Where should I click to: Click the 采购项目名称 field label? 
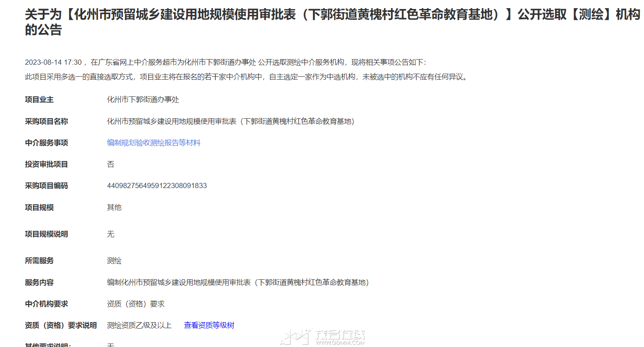coord(47,121)
